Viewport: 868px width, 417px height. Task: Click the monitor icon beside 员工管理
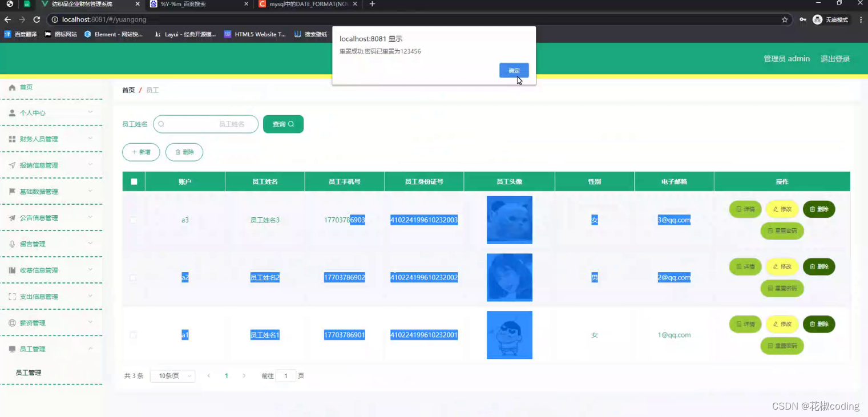[x=12, y=349]
